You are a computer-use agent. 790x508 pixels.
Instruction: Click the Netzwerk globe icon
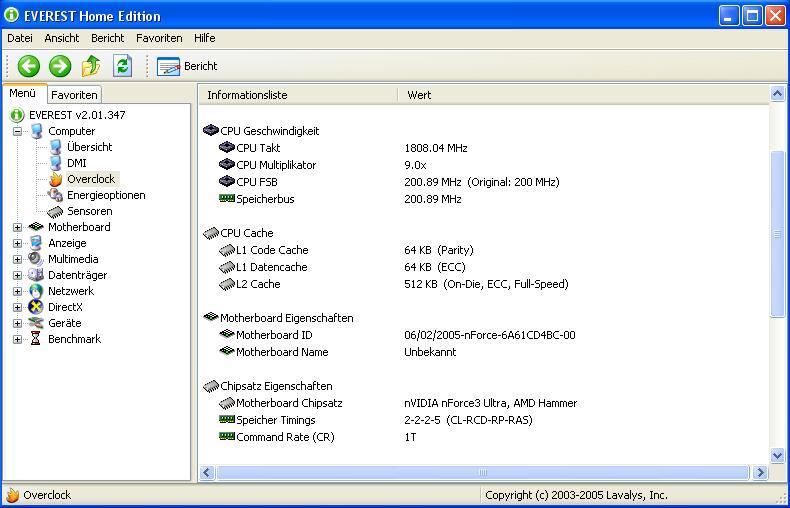[36, 291]
